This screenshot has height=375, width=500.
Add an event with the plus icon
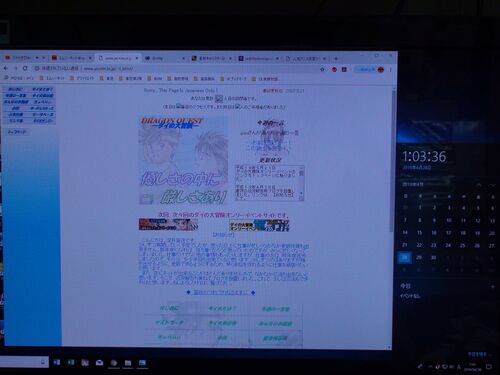coord(493,286)
